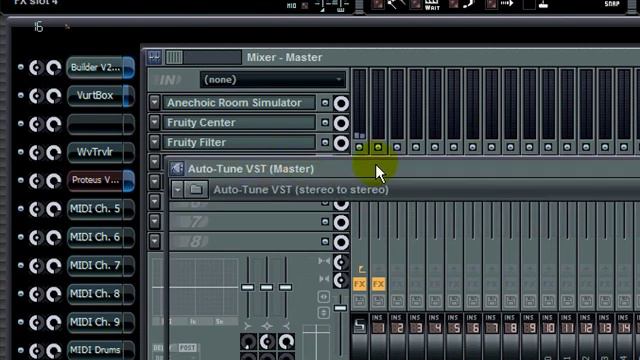Mute the MIDI Drums channel via its LED
The height and width of the screenshot is (360, 640).
(20, 350)
